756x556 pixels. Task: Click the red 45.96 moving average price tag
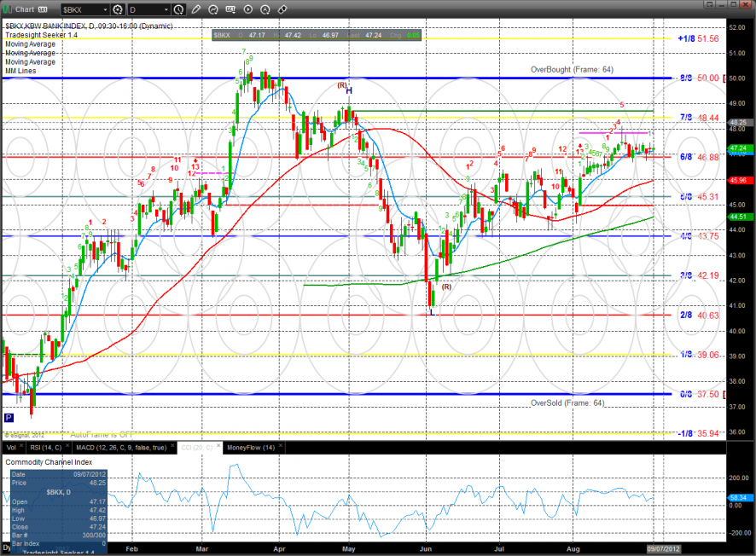click(739, 180)
